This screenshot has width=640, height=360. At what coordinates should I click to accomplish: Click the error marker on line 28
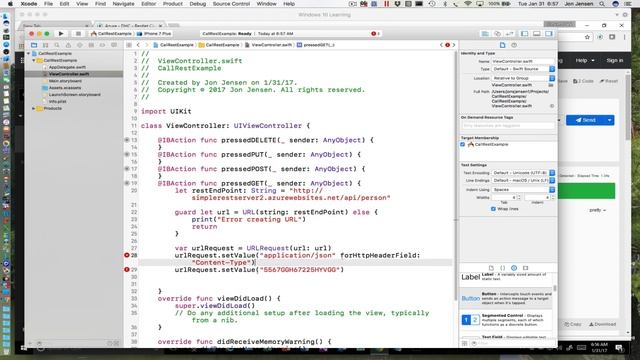[127, 255]
